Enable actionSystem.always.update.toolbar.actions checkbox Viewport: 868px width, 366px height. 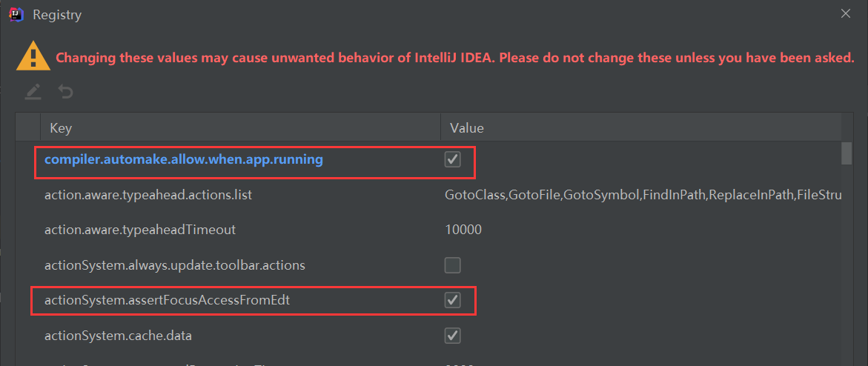pyautogui.click(x=452, y=265)
